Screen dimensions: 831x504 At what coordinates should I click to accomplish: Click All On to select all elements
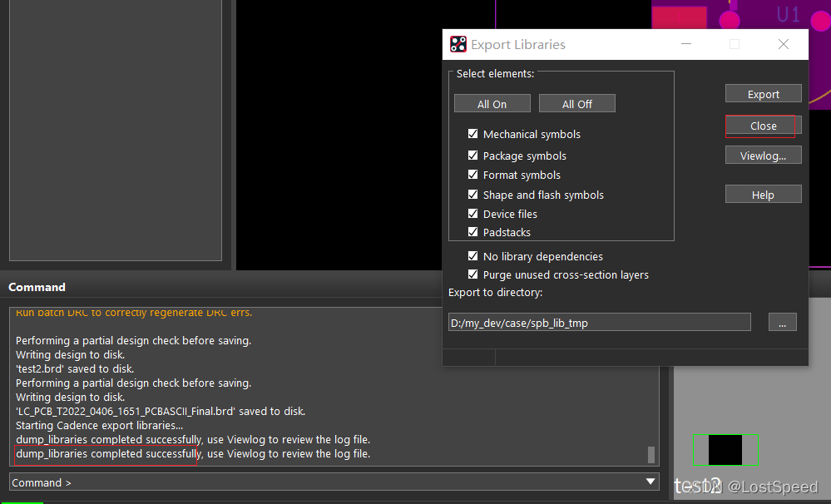[x=492, y=104]
